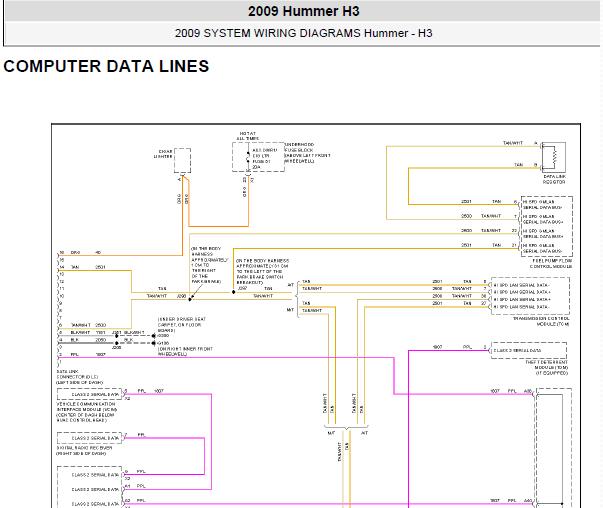603x508 pixels.
Task: Click the Cigar Lighter component box
Action: [182, 160]
